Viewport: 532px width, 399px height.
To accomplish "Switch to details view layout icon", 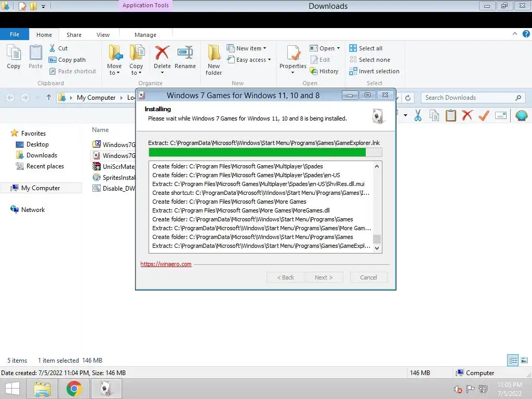I will point(513,360).
